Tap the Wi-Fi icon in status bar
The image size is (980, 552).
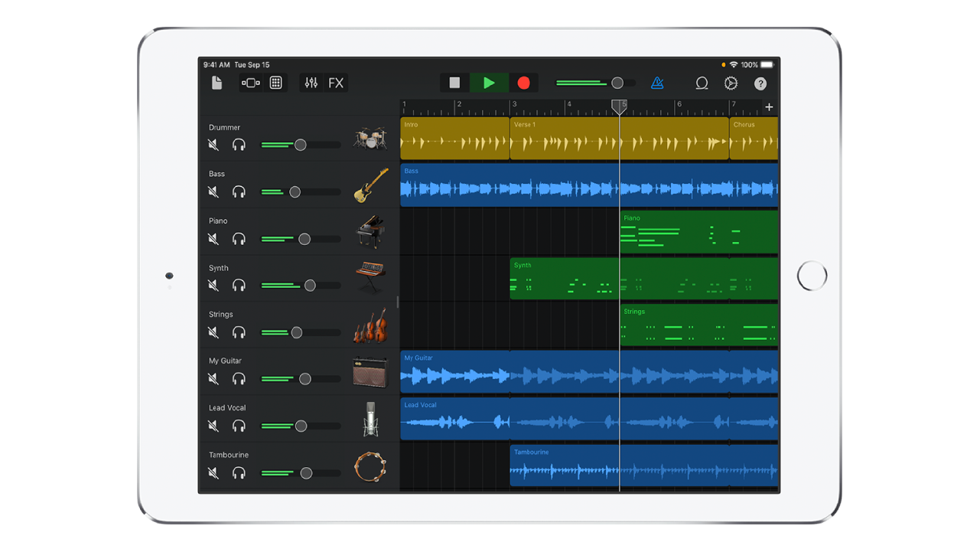point(734,65)
